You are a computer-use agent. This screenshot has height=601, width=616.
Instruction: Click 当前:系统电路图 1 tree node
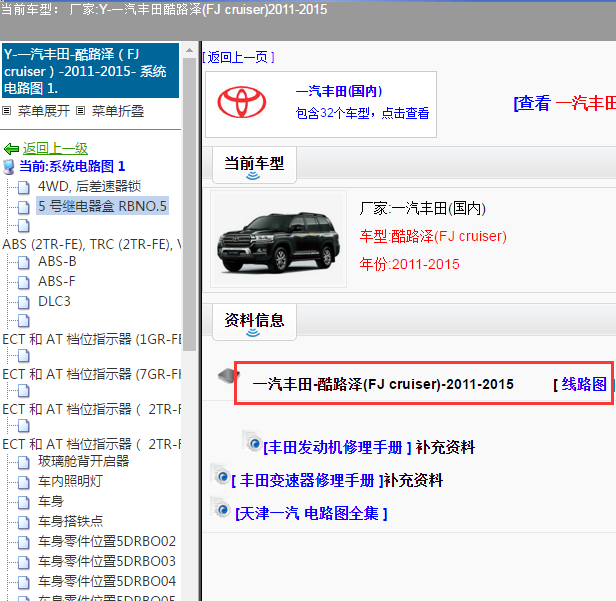pos(72,166)
